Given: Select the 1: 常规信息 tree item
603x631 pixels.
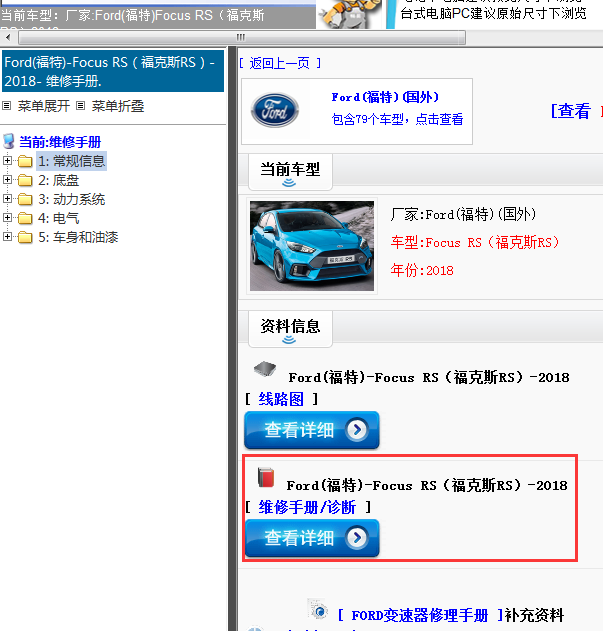Looking at the screenshot, I should [71, 161].
